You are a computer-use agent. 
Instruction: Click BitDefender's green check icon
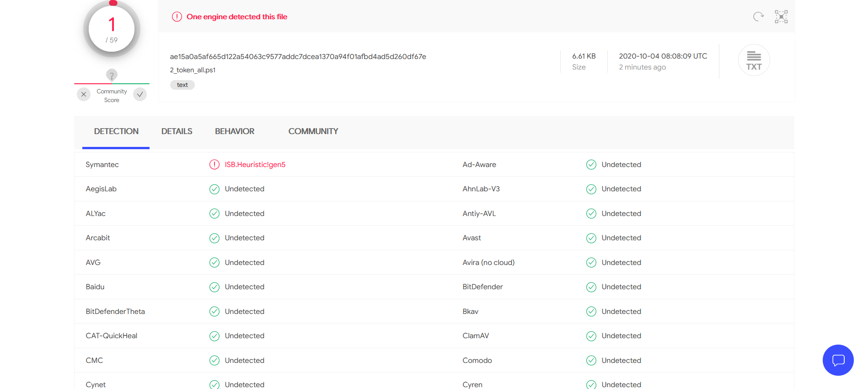point(591,287)
